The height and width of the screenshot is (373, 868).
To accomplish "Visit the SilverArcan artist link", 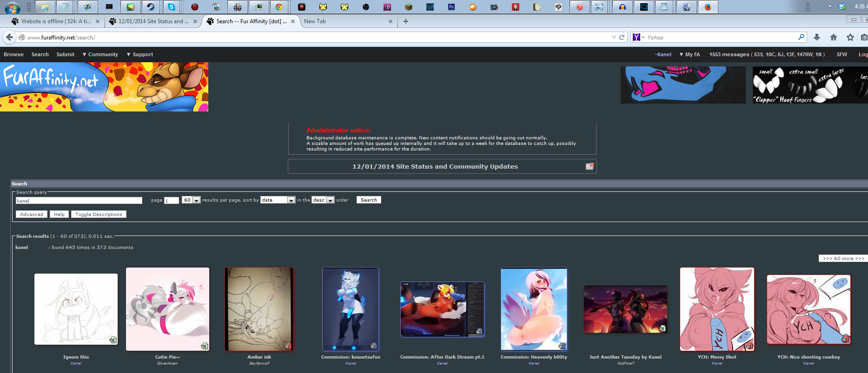I will [x=167, y=363].
